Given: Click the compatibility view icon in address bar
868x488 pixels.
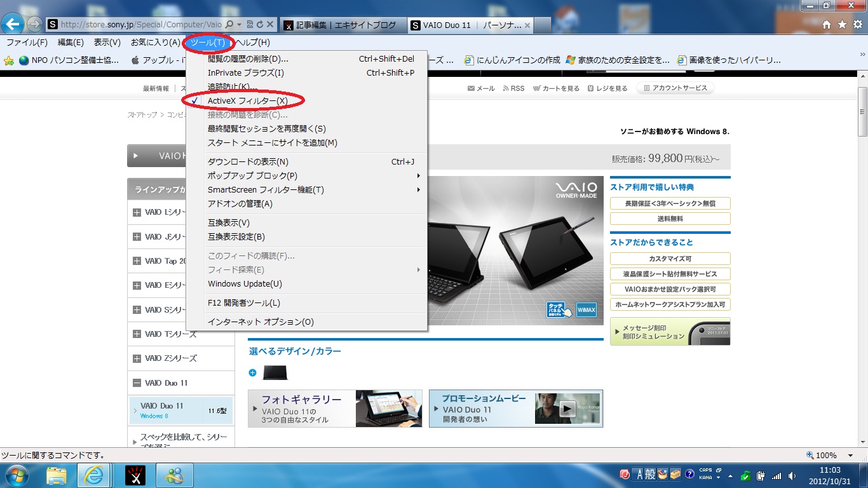Looking at the screenshot, I should point(250,25).
